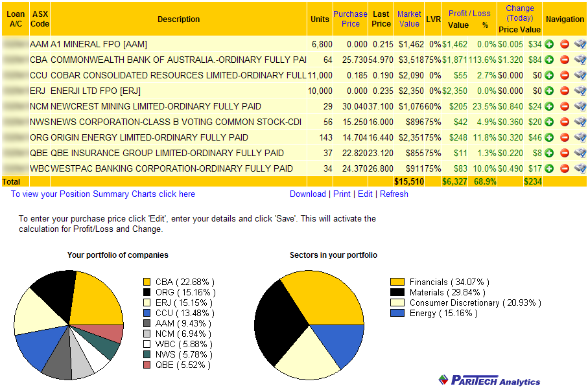Click the Refresh link

[x=394, y=194]
